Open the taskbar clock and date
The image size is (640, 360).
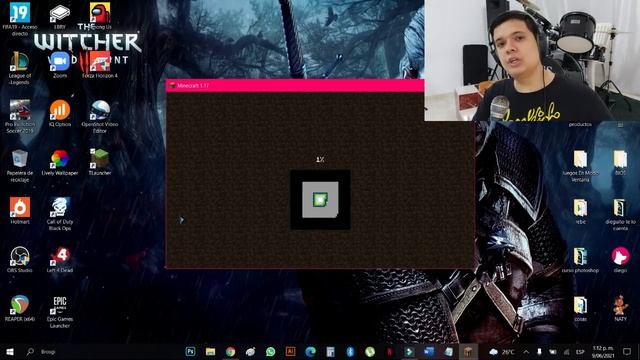click(603, 351)
